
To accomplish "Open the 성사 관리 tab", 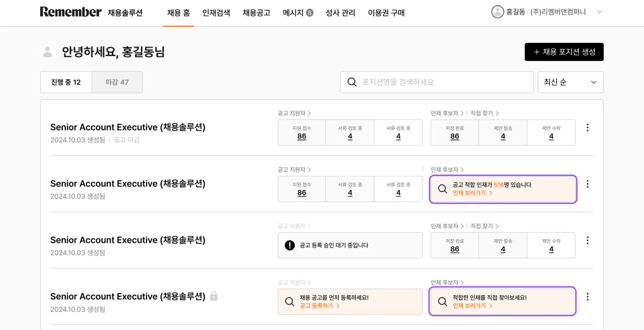I will click(x=340, y=13).
